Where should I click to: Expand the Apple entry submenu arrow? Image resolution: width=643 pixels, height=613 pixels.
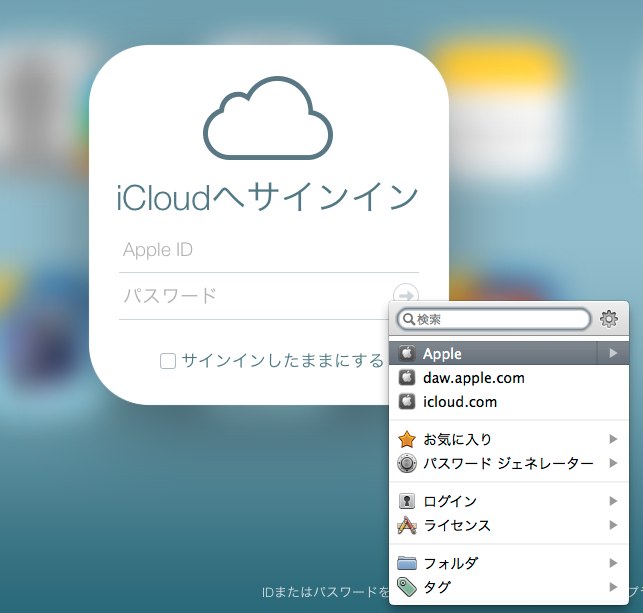pyautogui.click(x=613, y=353)
